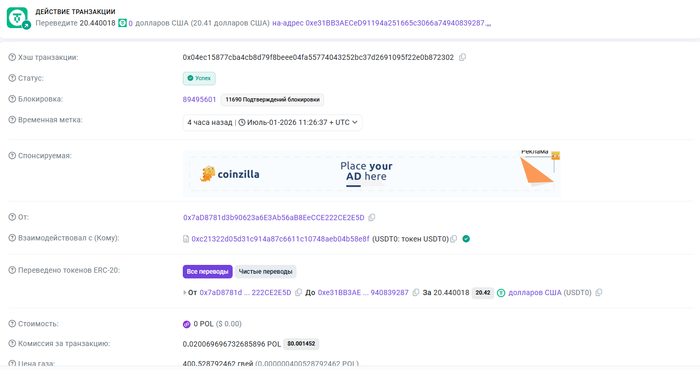
Task: Open the timestamp UTC format dropdown
Action: [355, 122]
